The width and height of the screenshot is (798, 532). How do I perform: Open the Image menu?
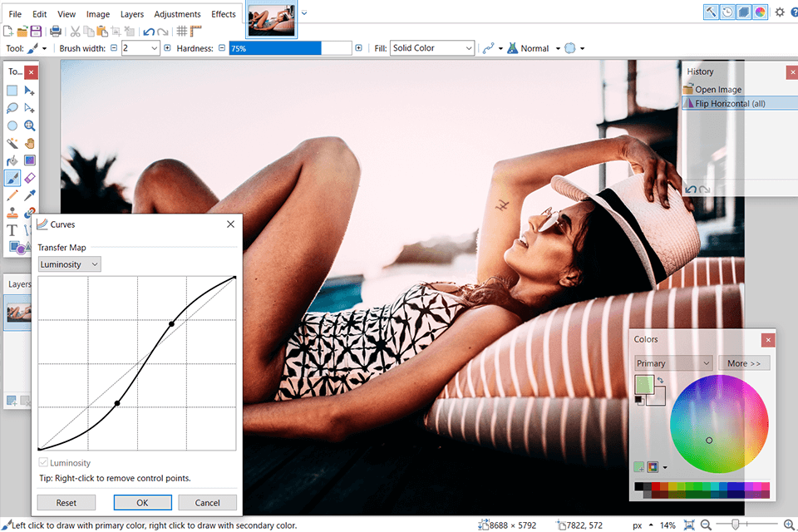[x=98, y=14]
